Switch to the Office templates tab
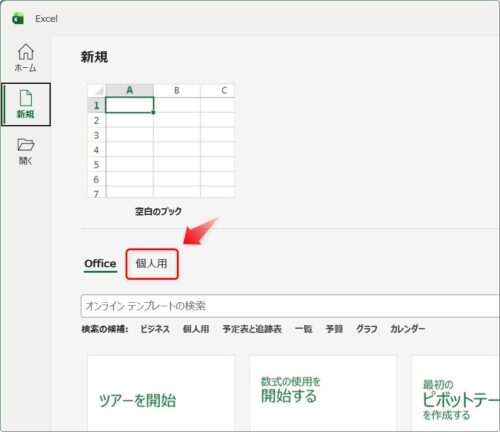Screen dimensions: 500x432 click(100, 264)
